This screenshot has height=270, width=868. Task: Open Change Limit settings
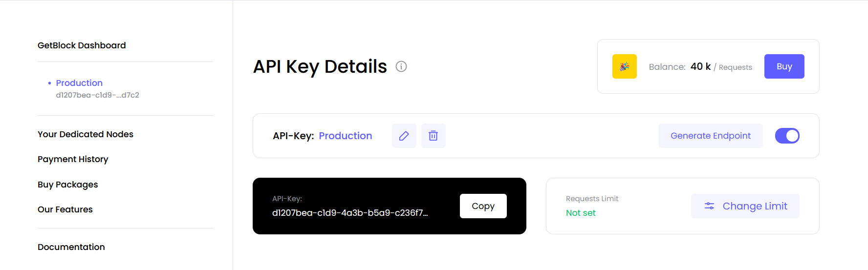745,206
